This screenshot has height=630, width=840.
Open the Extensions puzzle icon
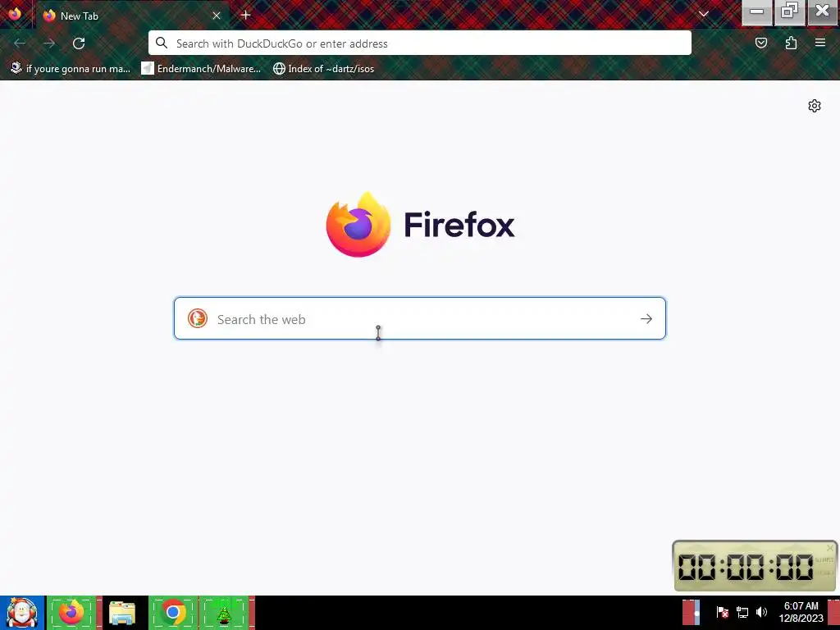pos(791,43)
